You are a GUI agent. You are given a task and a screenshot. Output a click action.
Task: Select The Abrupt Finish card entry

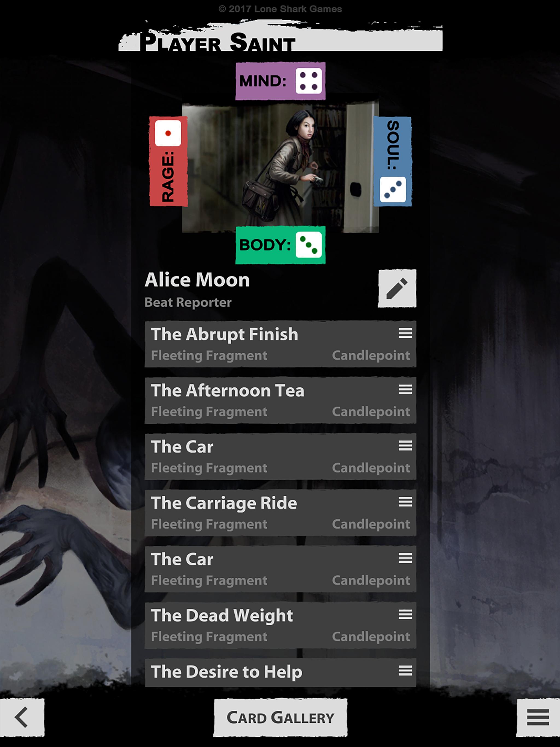[280, 344]
